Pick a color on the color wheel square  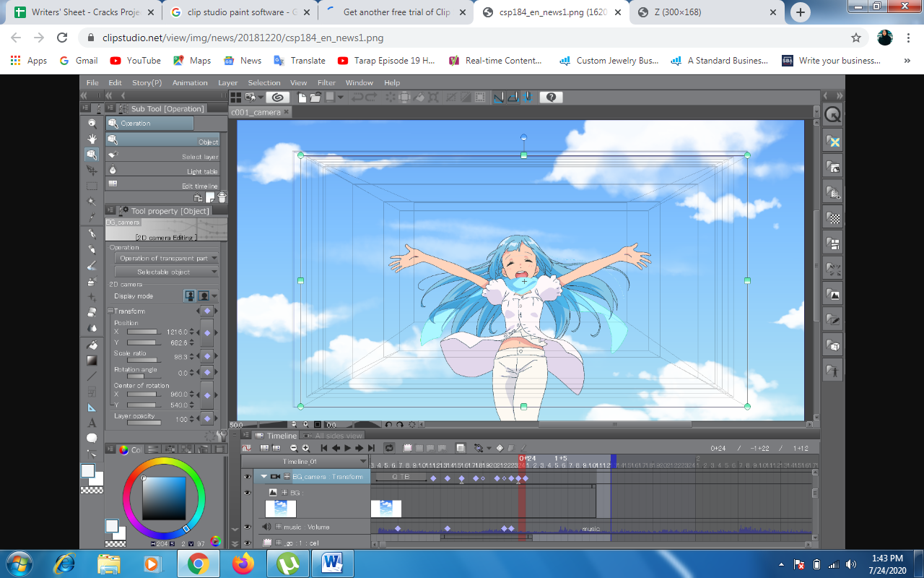pos(164,498)
